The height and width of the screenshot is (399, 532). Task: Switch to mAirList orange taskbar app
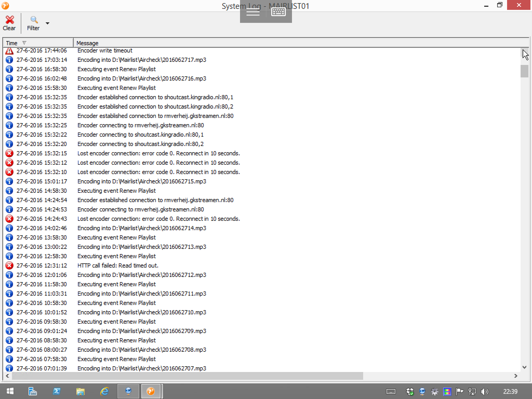coord(151,391)
